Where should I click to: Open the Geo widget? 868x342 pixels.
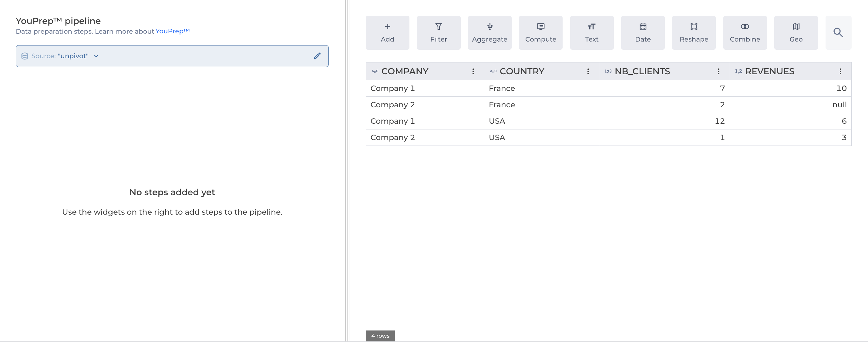796,33
